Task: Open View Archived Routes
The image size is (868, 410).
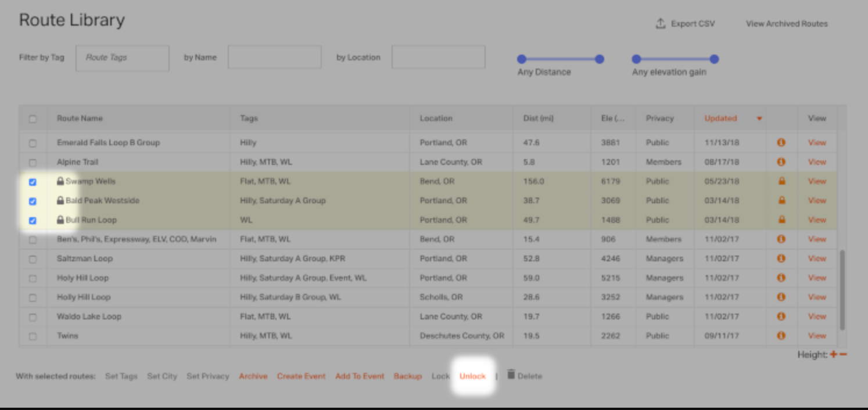Action: [787, 24]
